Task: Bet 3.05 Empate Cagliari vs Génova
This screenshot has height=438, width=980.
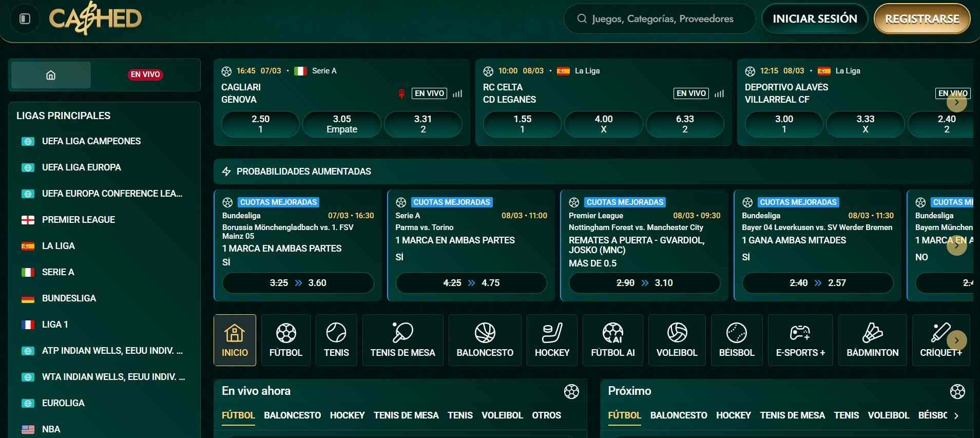Action: point(342,124)
